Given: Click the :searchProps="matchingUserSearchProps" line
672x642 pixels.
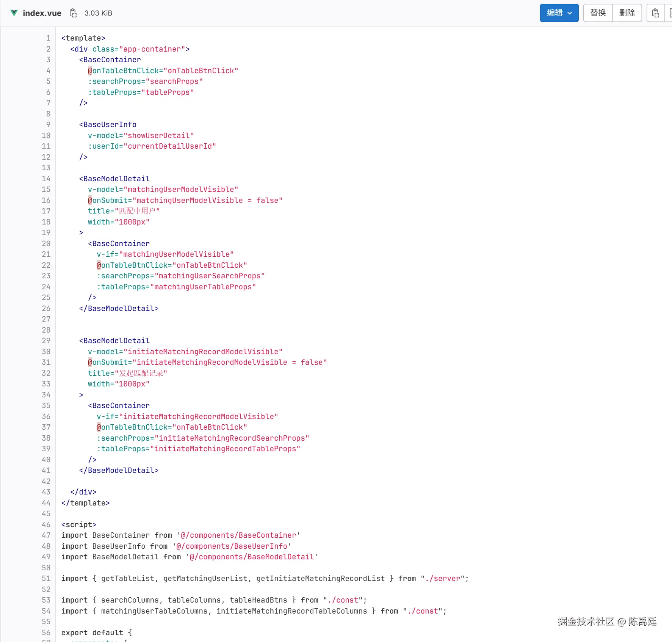Looking at the screenshot, I should (x=180, y=276).
